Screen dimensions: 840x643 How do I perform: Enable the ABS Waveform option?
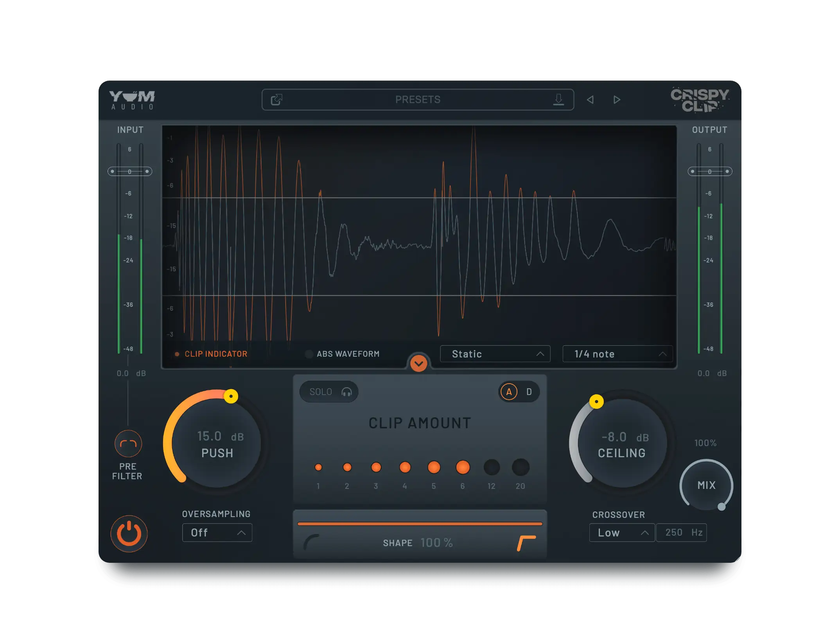342,354
